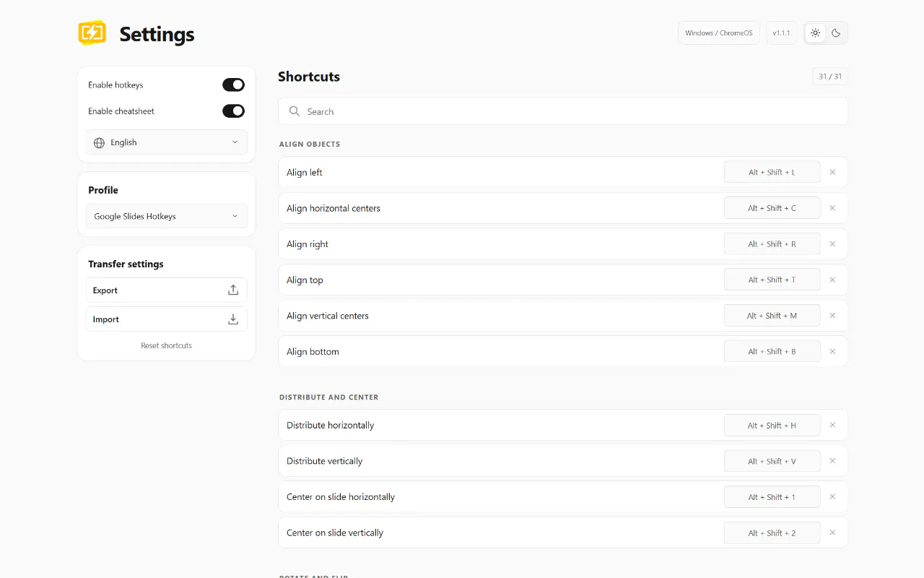Edit the Alt + Shift + R hotkey field
924x578 pixels.
point(772,244)
